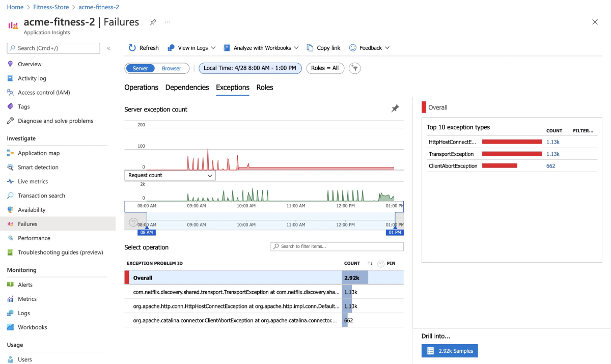The width and height of the screenshot is (611, 364).
Task: Open the View in Logs dropdown
Action: (191, 48)
